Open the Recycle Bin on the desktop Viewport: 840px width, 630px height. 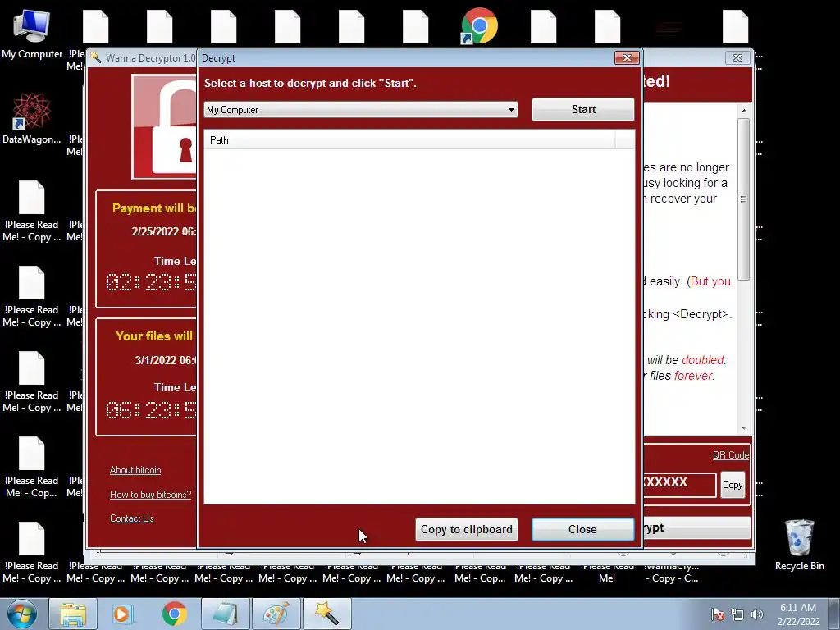click(x=799, y=545)
